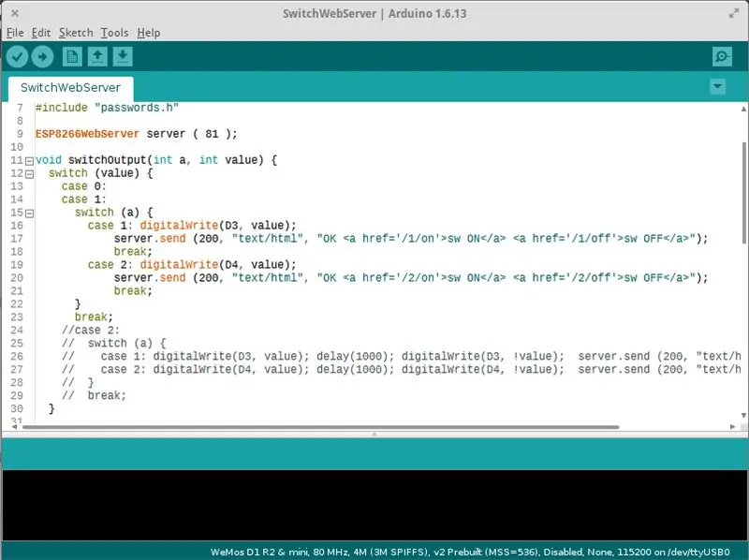Viewport: 749px width, 560px height.
Task: Collapse the fold at line 15
Action: tap(30, 214)
